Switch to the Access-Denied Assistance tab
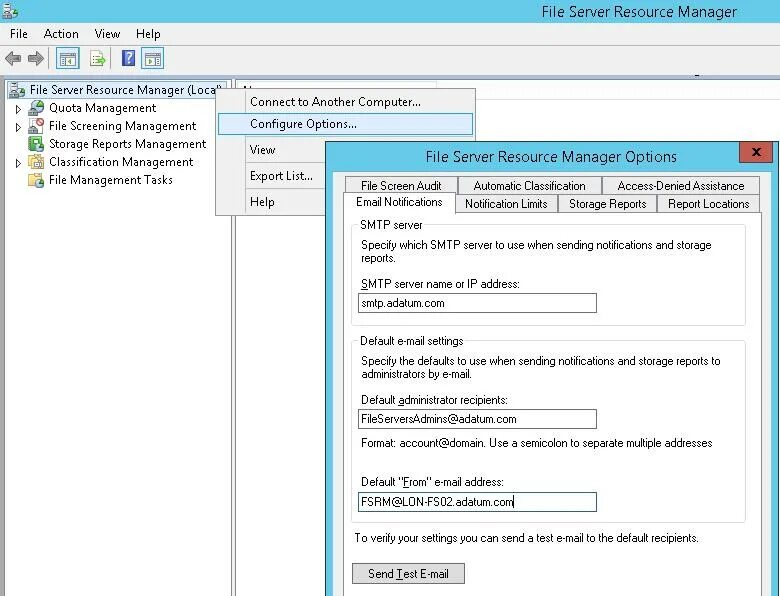The height and width of the screenshot is (596, 780). click(681, 186)
